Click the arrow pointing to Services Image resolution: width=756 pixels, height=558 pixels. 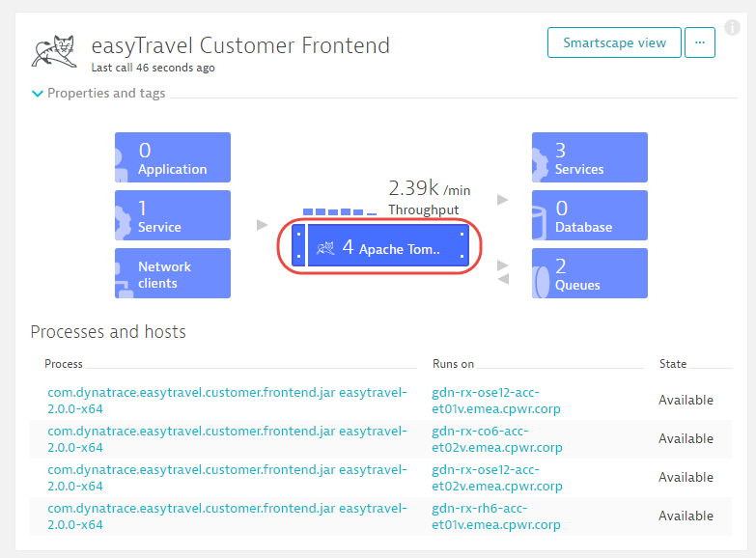pos(502,200)
